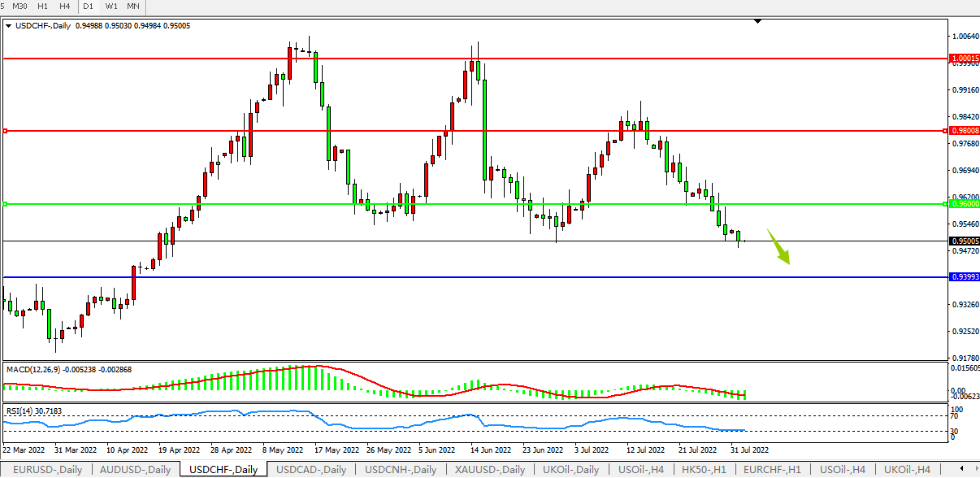Open the EURUSD-,Daily chart tab
Screen dimensions: 980x478
[46, 470]
